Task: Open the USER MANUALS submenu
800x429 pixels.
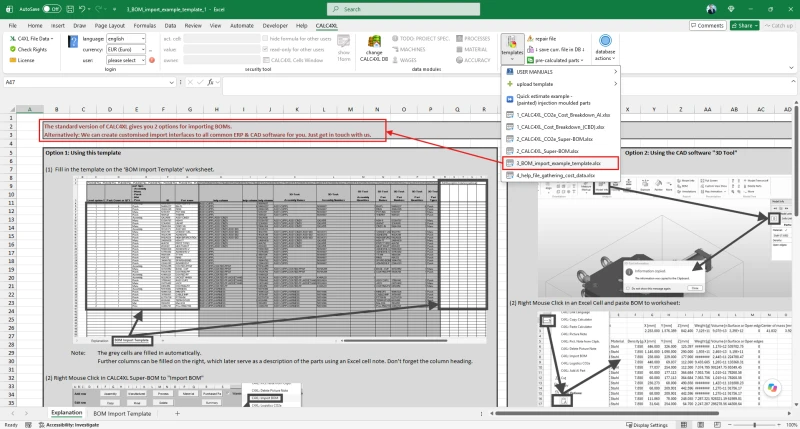Action: pyautogui.click(x=561, y=72)
